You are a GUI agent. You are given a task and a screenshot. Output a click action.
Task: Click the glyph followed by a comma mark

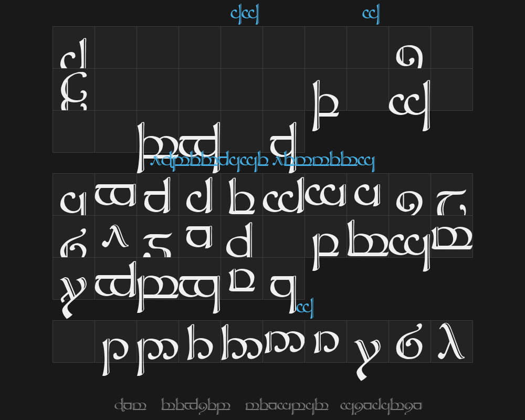[x=451, y=202]
